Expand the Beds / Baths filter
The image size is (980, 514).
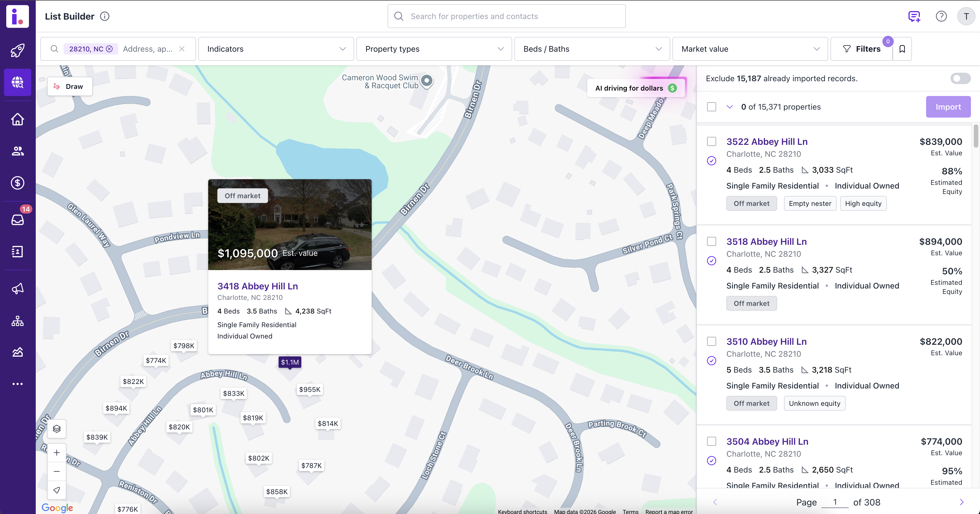tap(592, 49)
